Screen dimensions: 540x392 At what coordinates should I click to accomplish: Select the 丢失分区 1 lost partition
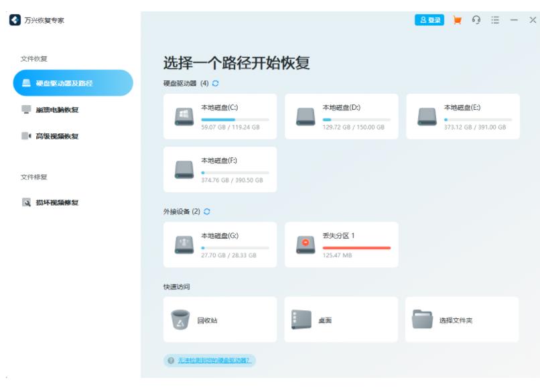click(x=348, y=245)
